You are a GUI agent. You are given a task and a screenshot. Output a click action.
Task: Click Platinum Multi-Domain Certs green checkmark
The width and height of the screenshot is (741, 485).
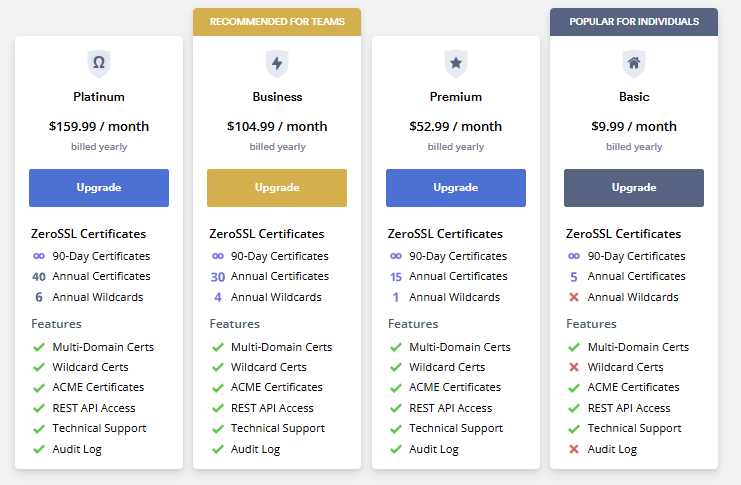(x=39, y=347)
